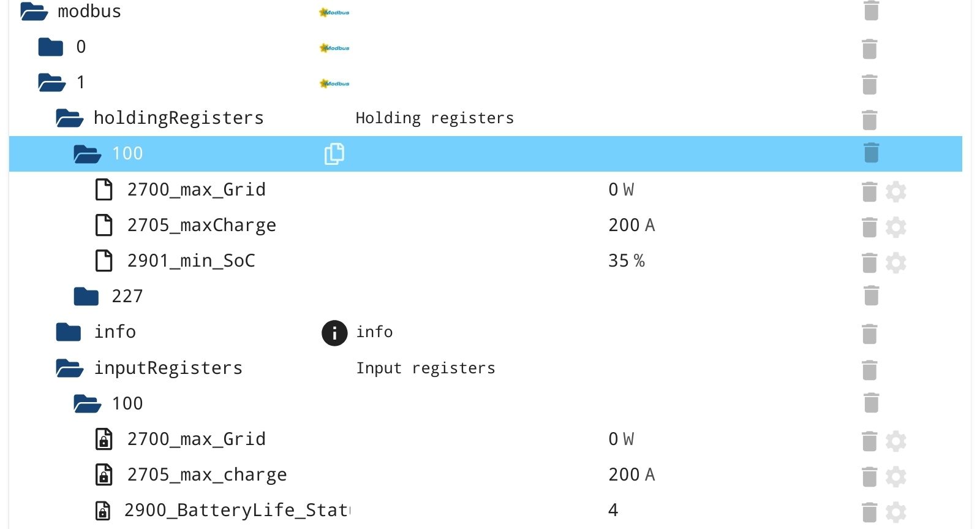This screenshot has height=529, width=980.
Task: Expand the 227 folder
Action: pyautogui.click(x=86, y=297)
